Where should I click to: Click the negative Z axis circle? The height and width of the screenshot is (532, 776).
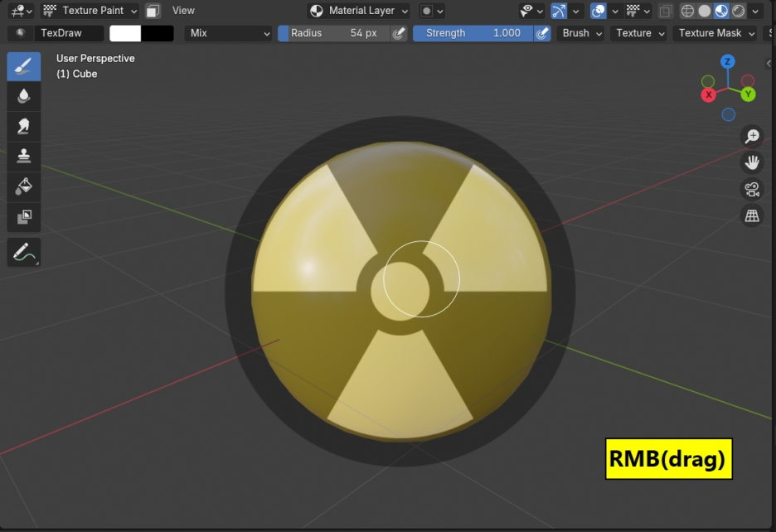[729, 114]
